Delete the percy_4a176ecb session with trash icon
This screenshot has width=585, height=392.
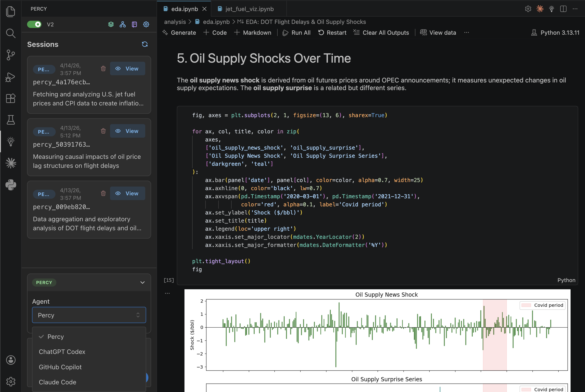pos(103,68)
